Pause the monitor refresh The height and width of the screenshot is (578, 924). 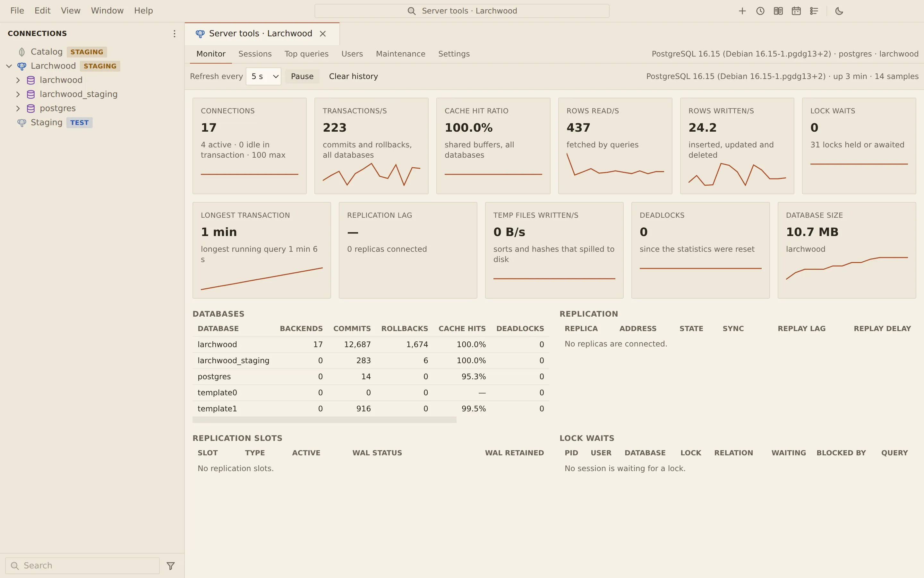(302, 76)
